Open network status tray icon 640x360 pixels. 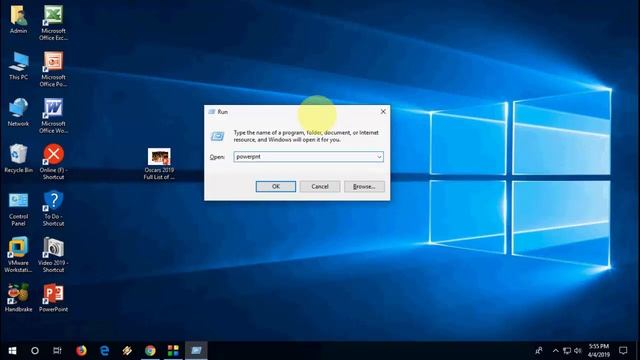[567, 351]
